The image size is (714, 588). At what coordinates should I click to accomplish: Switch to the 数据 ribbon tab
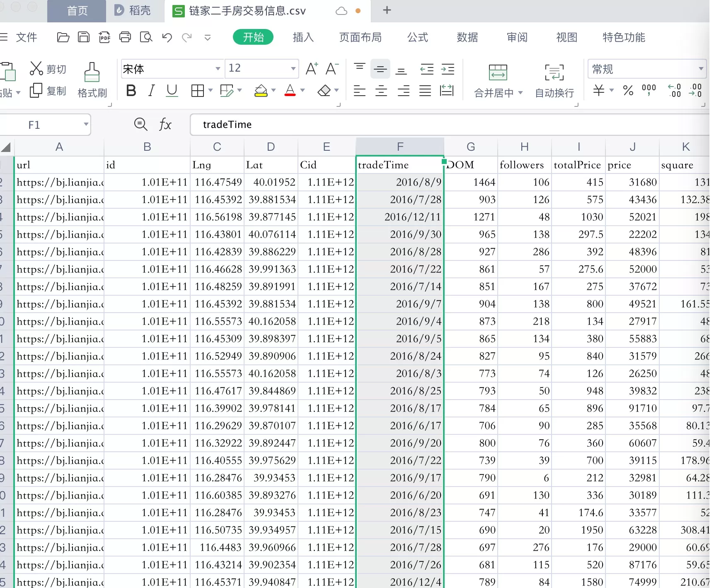467,37
